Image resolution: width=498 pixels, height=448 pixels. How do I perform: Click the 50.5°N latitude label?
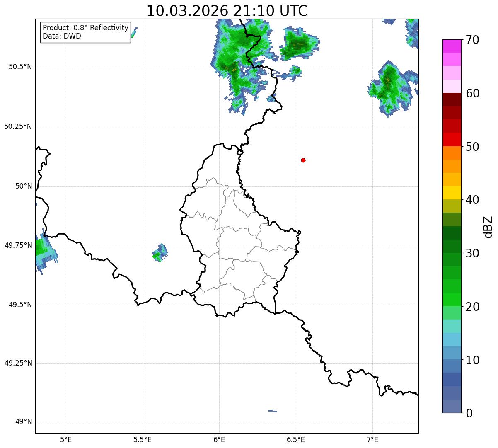(20, 67)
